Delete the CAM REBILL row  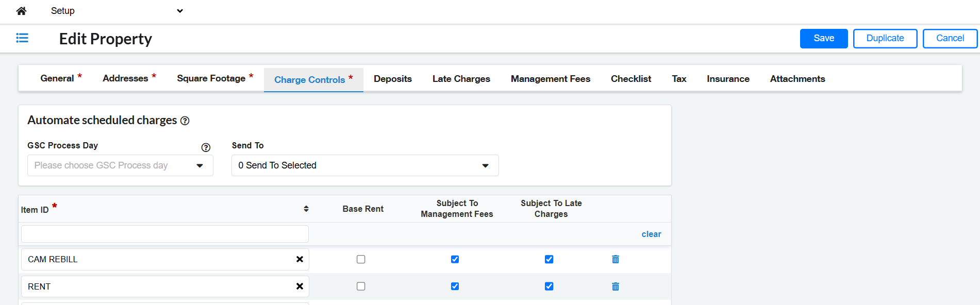(616, 259)
